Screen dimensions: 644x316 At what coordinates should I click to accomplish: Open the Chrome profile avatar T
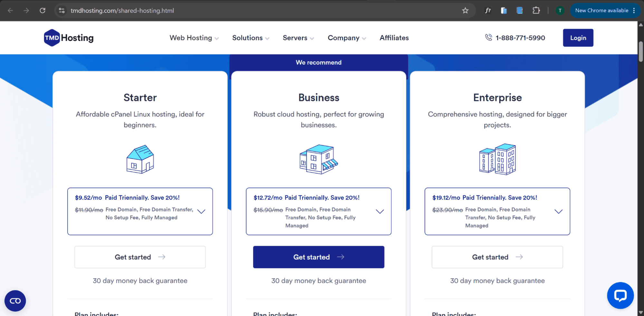pyautogui.click(x=560, y=11)
